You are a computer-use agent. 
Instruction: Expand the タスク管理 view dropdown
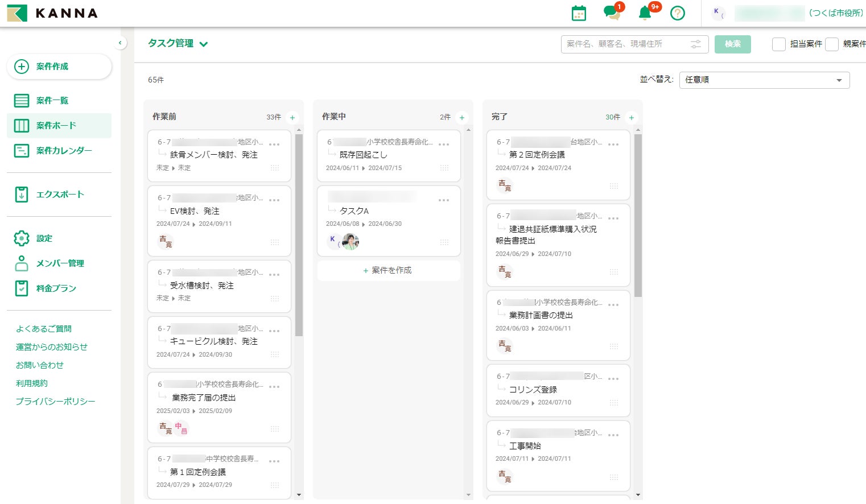pyautogui.click(x=178, y=44)
